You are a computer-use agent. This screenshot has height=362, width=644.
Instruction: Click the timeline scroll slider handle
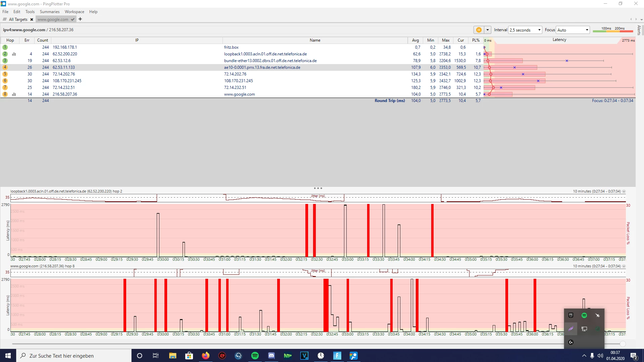(x=623, y=344)
